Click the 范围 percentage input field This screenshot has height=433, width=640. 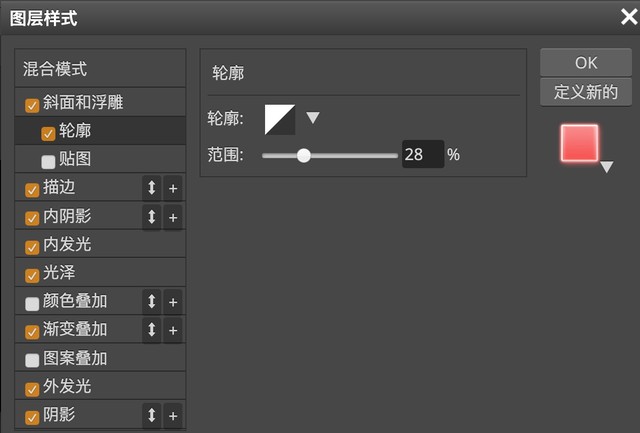tap(422, 155)
